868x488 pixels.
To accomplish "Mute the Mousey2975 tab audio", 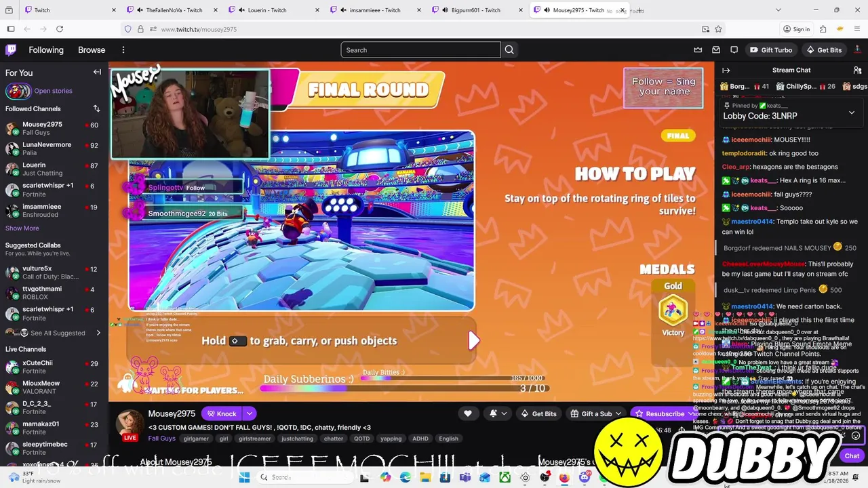I will [x=547, y=10].
